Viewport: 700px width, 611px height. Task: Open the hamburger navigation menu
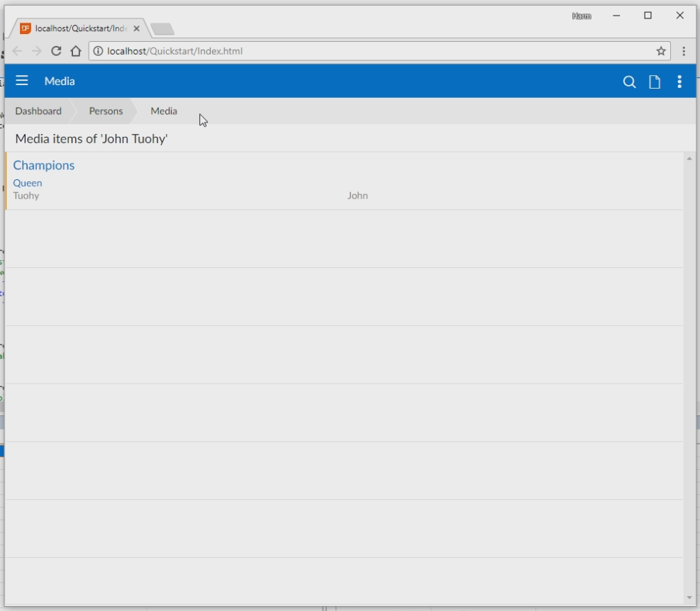pyautogui.click(x=22, y=81)
